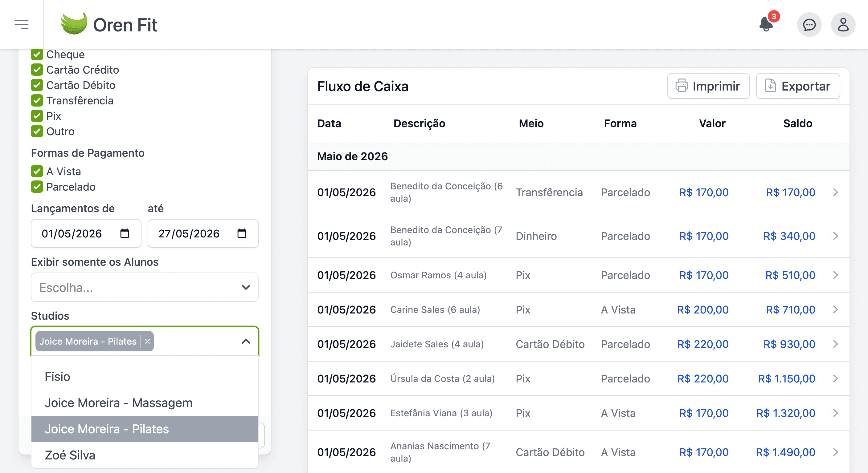
Task: Open details arrow for Ananias Nascimento row
Action: pos(835,452)
